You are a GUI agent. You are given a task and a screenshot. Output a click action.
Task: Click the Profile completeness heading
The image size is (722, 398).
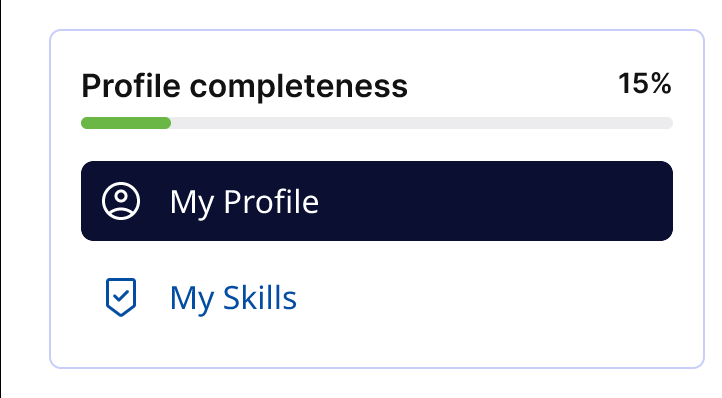(245, 87)
